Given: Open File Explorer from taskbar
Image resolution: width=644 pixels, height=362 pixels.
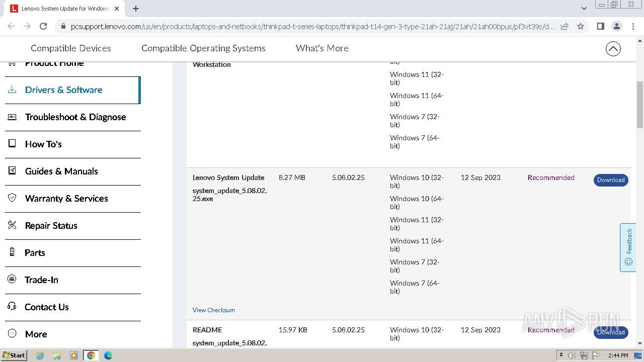Looking at the screenshot, I should tap(57, 355).
